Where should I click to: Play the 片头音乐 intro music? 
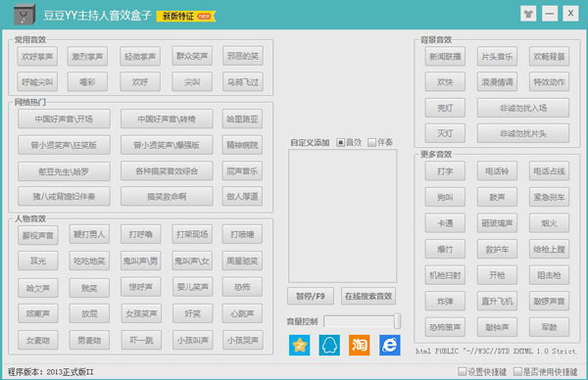(x=497, y=57)
